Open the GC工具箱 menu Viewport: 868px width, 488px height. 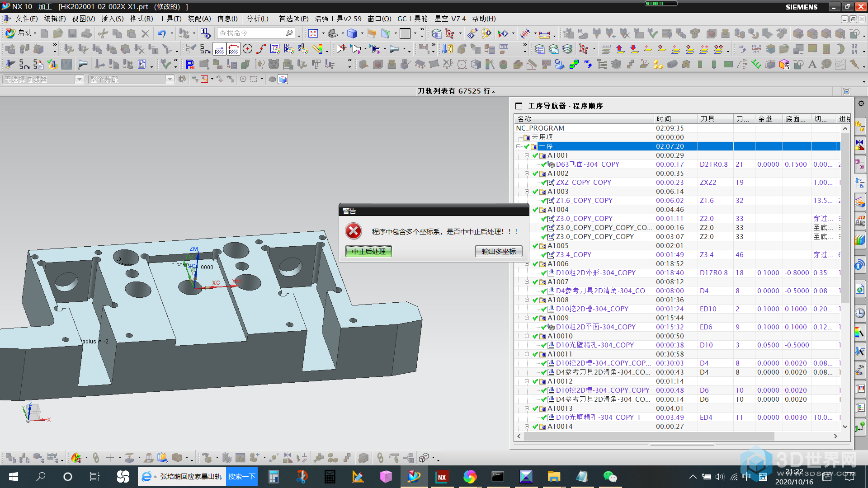412,19
